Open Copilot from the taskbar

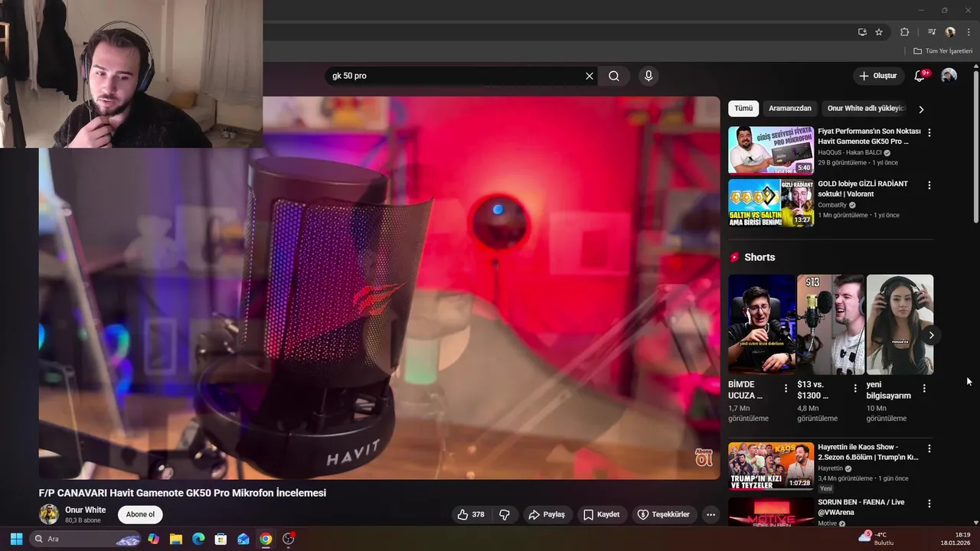153,539
